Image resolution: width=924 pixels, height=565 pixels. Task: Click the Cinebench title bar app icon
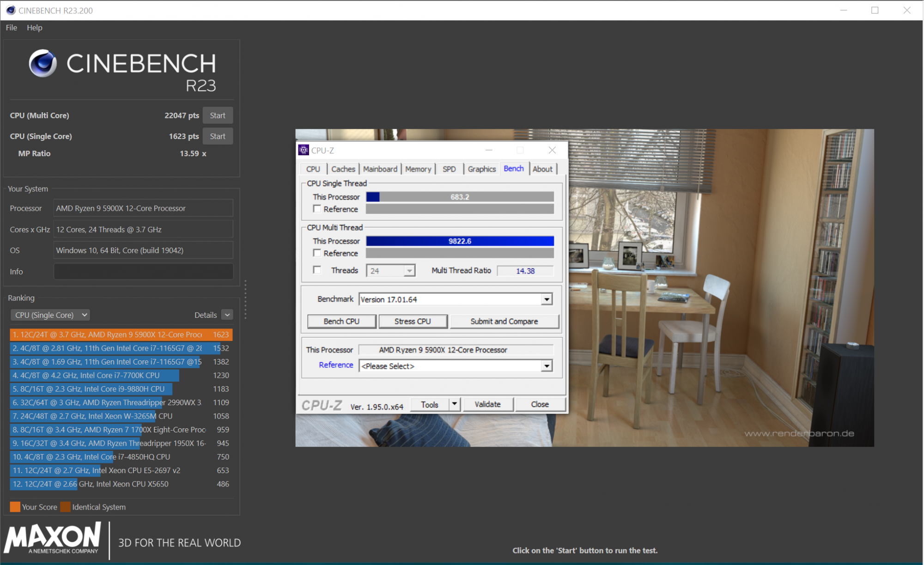tap(11, 10)
